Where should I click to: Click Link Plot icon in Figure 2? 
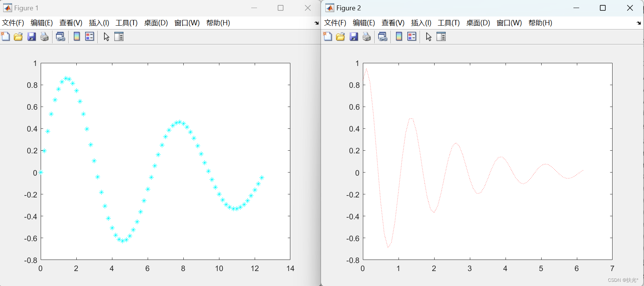(382, 36)
